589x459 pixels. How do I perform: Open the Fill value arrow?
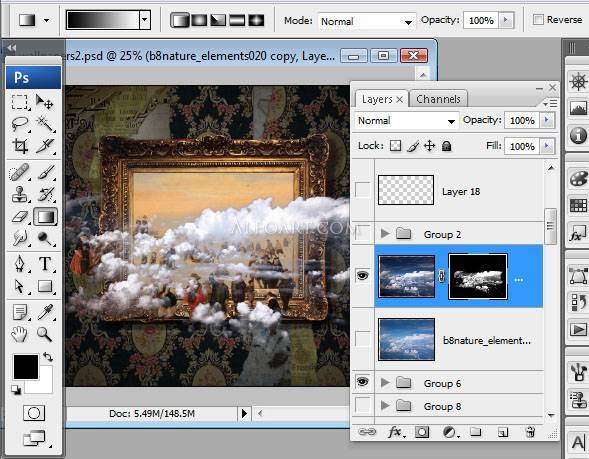coord(547,146)
